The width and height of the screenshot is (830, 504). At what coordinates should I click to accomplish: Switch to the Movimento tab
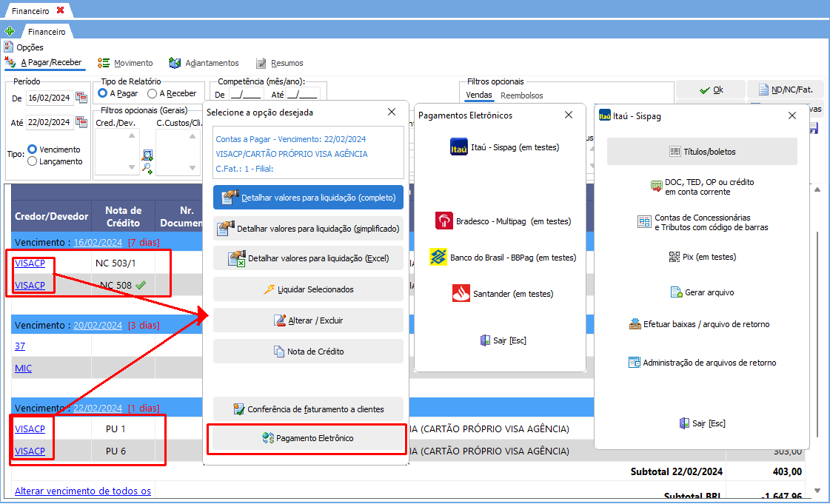125,63
